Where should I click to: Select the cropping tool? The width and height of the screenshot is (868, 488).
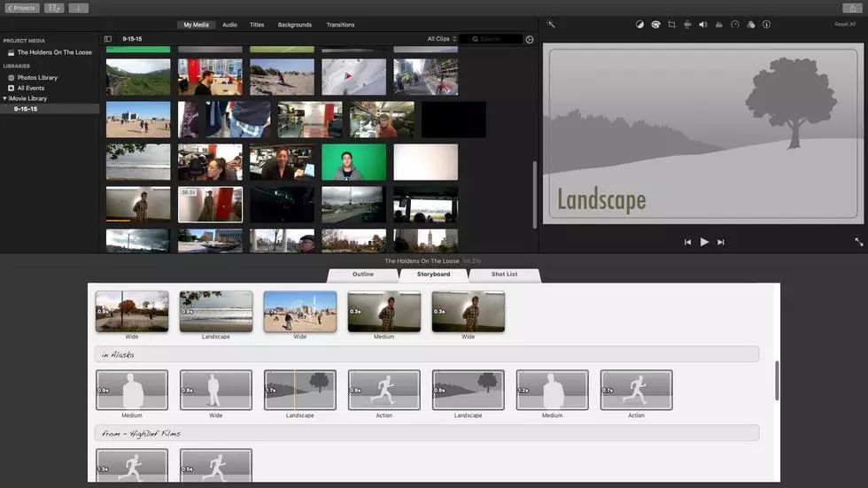click(x=671, y=25)
